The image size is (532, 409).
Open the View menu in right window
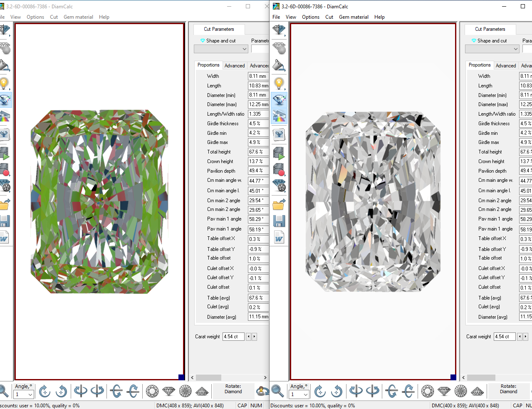291,17
